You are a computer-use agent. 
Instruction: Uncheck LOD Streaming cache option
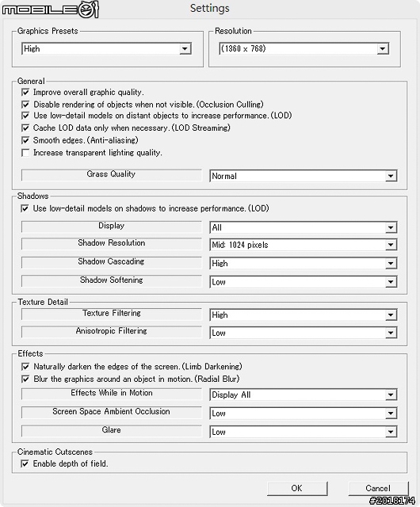pos(25,128)
